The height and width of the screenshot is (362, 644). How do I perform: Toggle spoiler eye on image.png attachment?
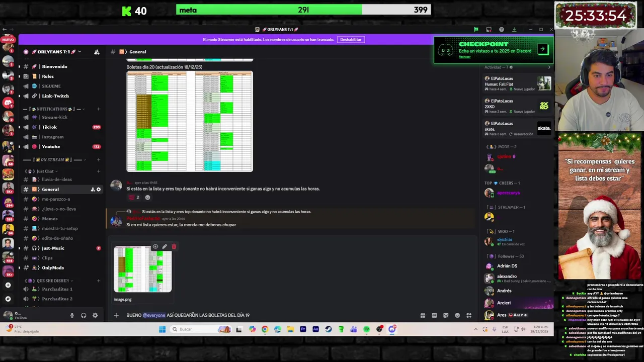pyautogui.click(x=155, y=247)
